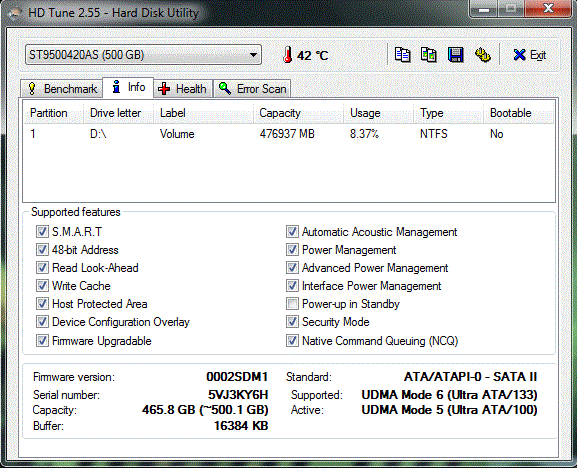Select partition 1 row D:\ Volume
Image resolution: width=577 pixels, height=468 pixels.
coord(288,134)
